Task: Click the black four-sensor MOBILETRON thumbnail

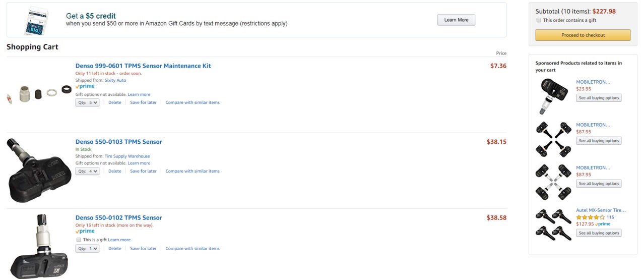Action: coord(553,139)
